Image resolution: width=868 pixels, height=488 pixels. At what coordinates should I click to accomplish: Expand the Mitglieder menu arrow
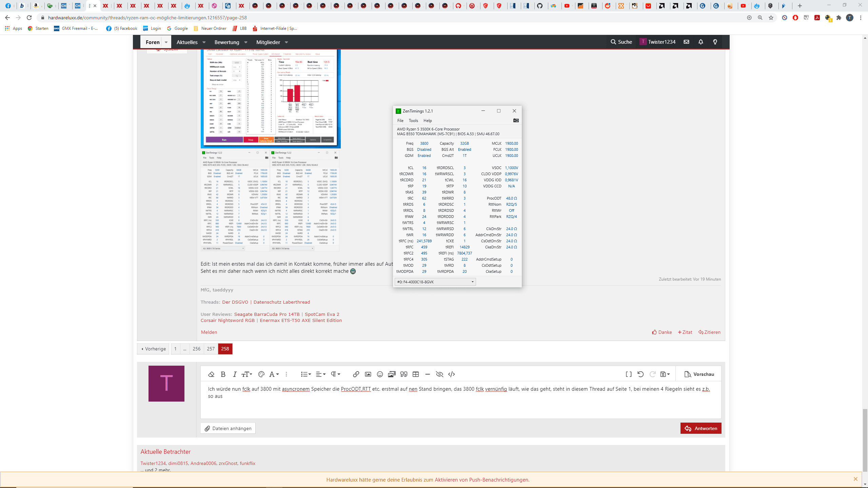pos(287,42)
